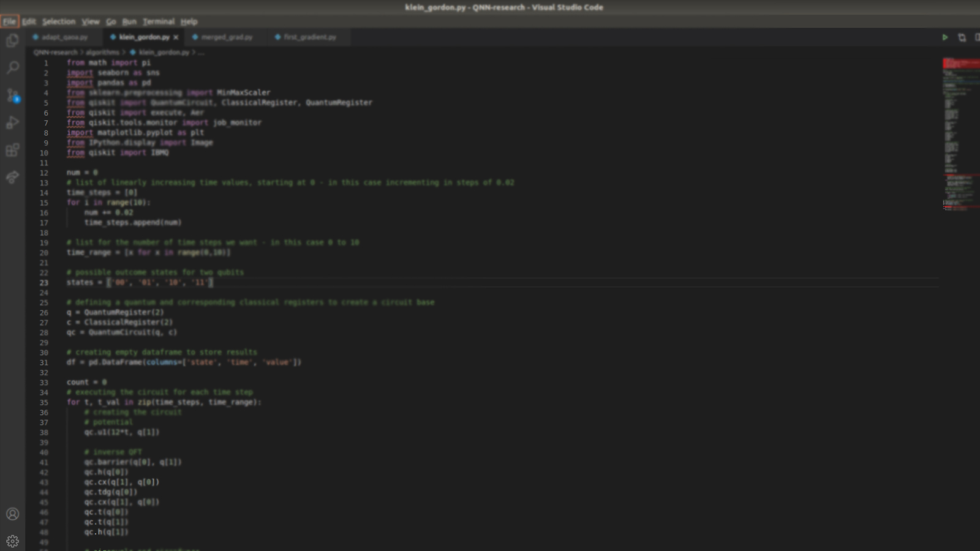Click 'QuantumRegister' on the qiskit import line

click(x=339, y=103)
